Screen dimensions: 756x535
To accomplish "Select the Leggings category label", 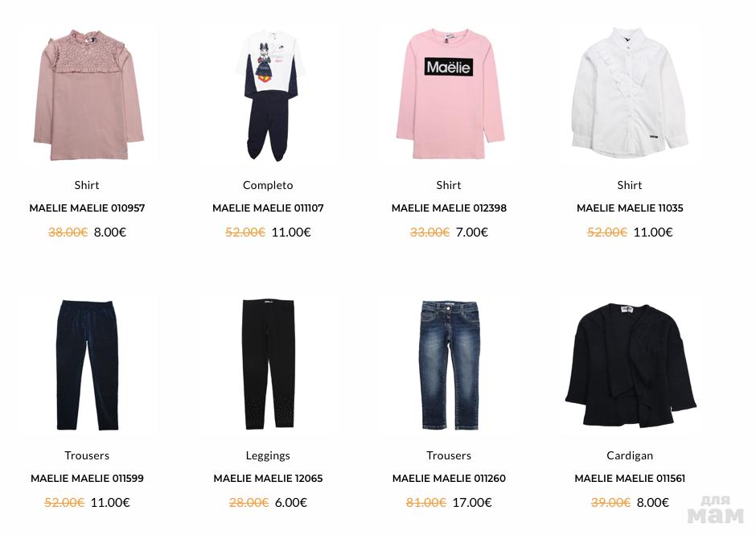I will coord(268,455).
